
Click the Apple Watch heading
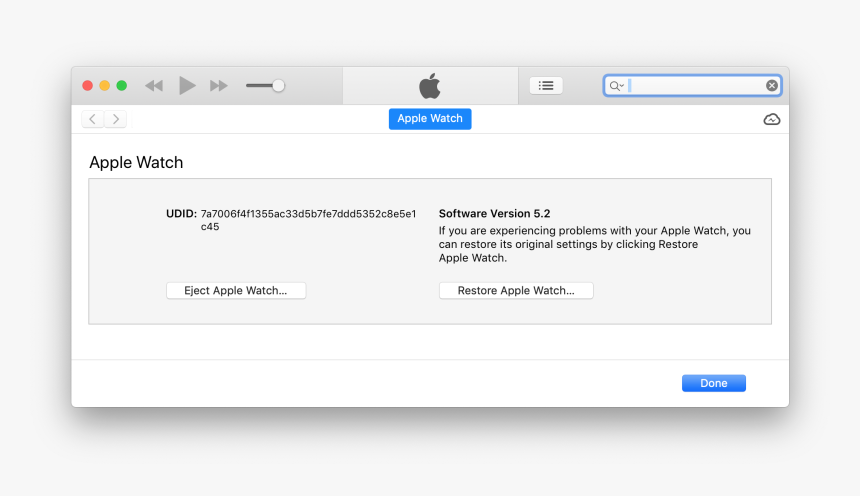[x=136, y=162]
